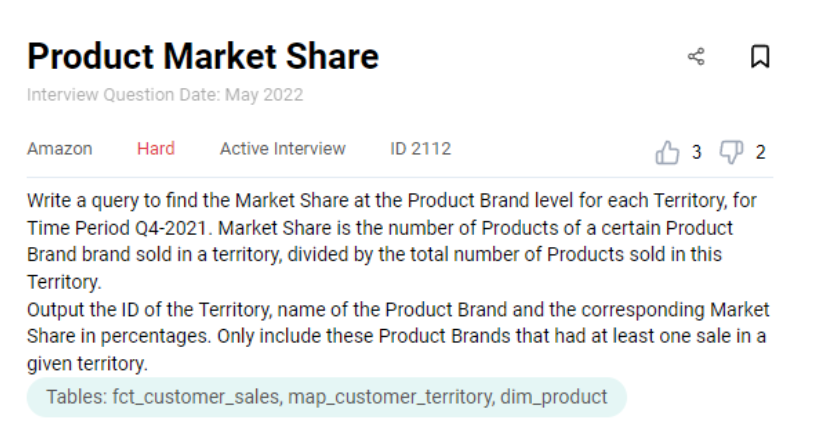Click the downvote count 2
Viewport: 813px width, 433px height.
(761, 153)
